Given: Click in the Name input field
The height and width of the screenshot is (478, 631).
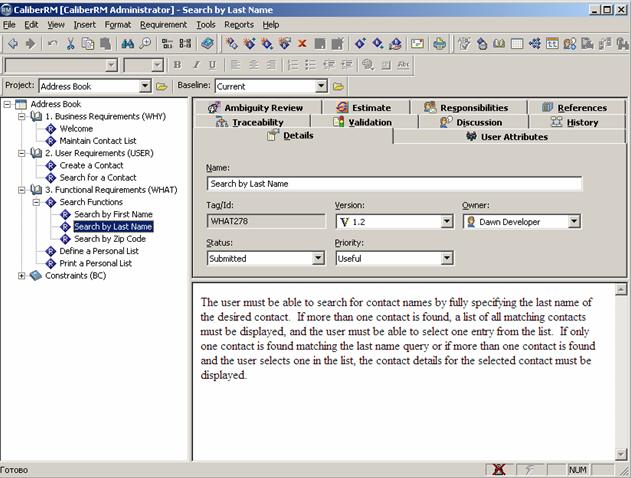Looking at the screenshot, I should (x=394, y=184).
